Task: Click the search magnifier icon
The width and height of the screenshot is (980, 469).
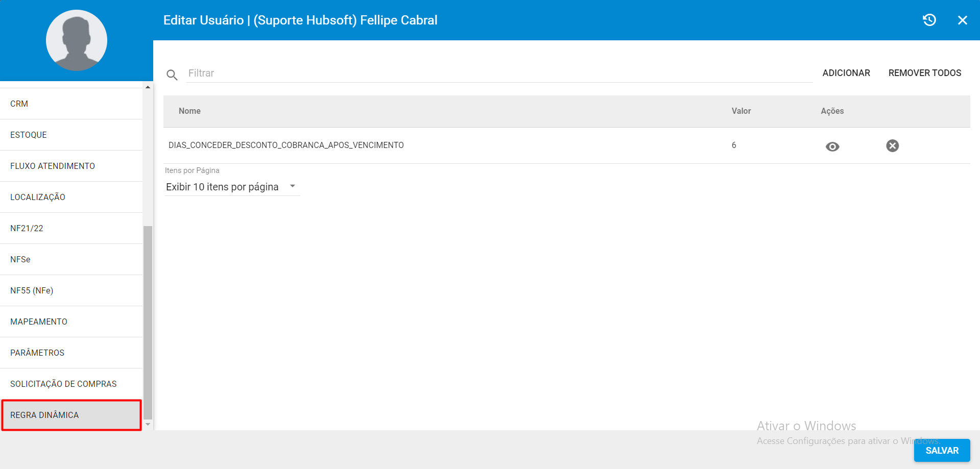Action: [172, 75]
